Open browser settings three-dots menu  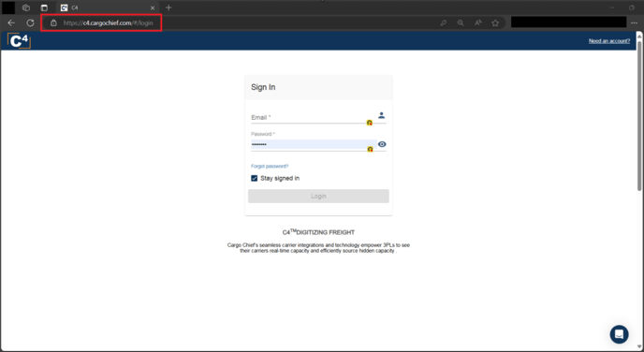click(634, 23)
